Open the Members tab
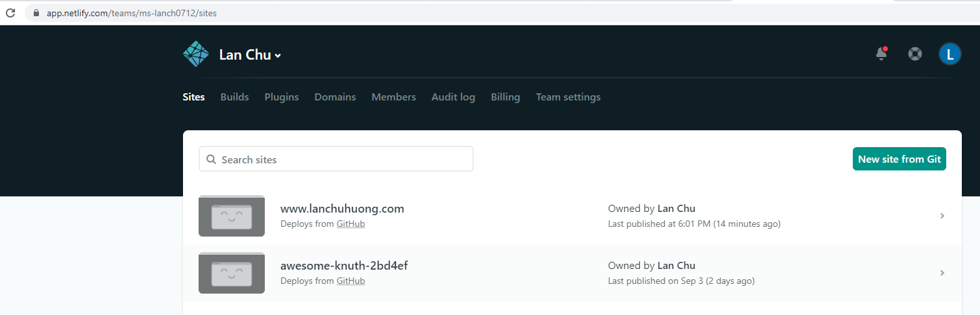This screenshot has width=980, height=315. [393, 97]
